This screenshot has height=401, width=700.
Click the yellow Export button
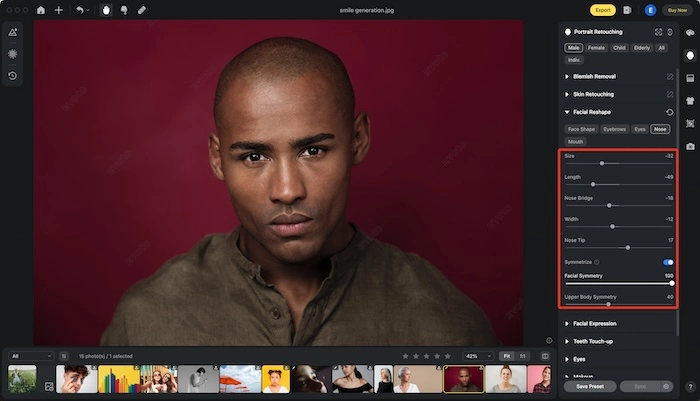click(x=602, y=10)
